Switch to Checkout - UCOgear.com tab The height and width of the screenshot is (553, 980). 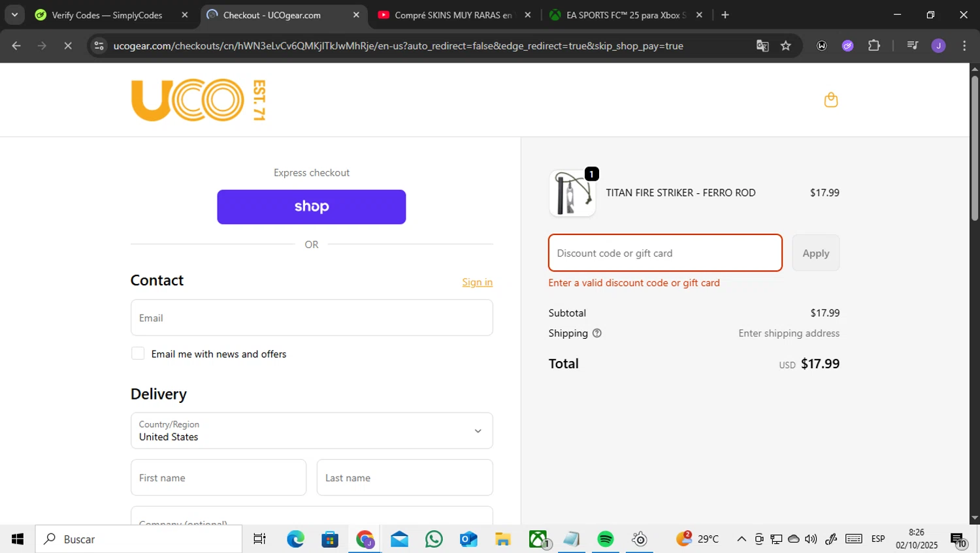click(272, 15)
